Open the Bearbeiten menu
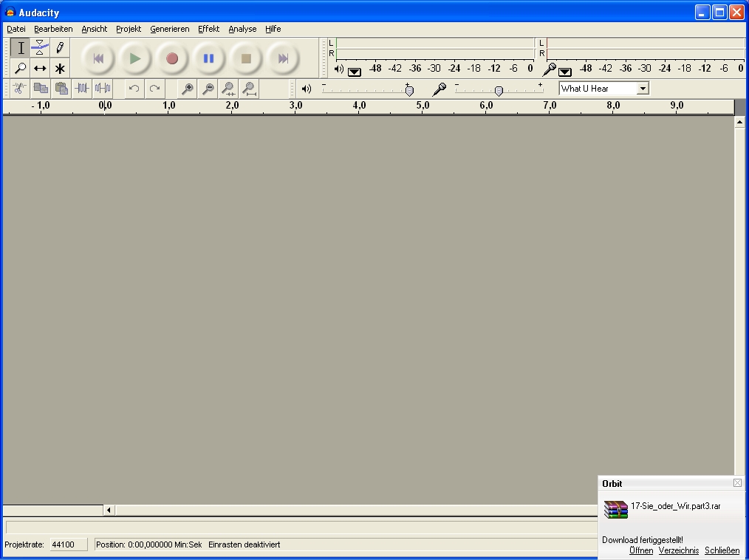749x560 pixels. pyautogui.click(x=53, y=29)
